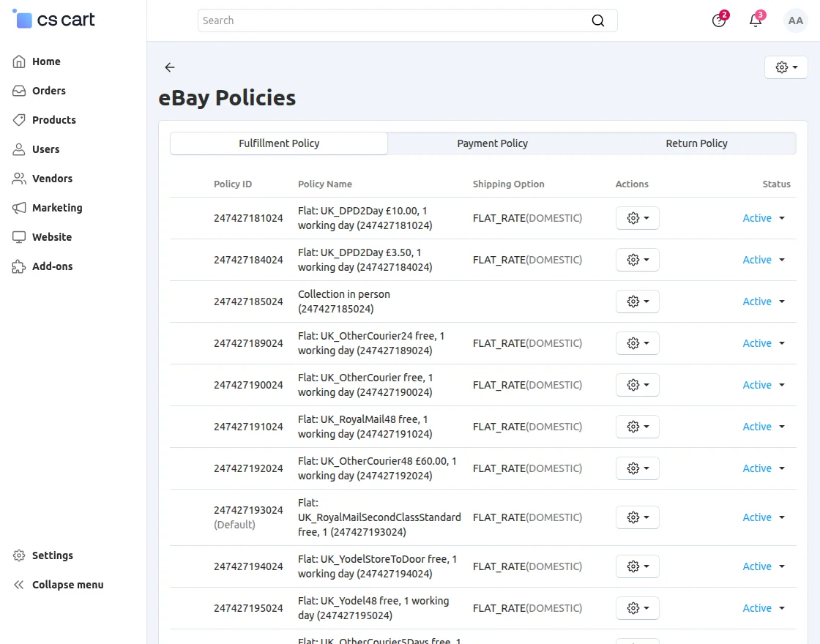Open actions menu for Collection in person policy
The height and width of the screenshot is (644, 820).
tap(638, 302)
